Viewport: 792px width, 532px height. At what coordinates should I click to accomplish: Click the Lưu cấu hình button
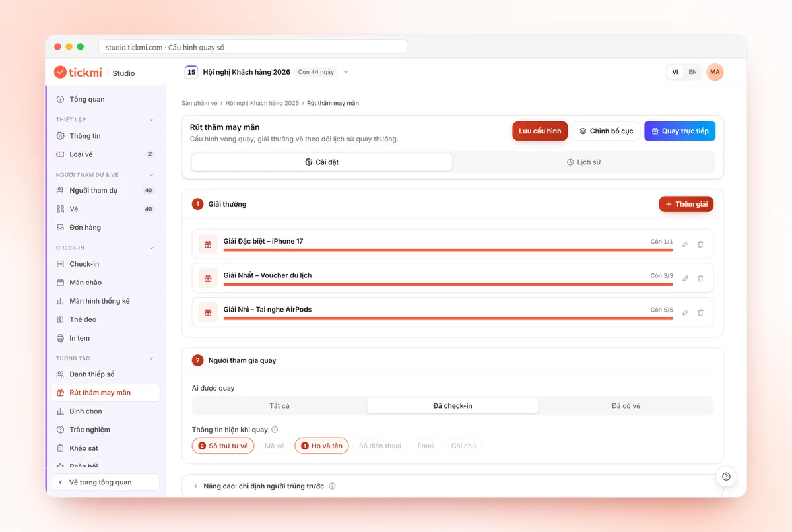coord(540,131)
